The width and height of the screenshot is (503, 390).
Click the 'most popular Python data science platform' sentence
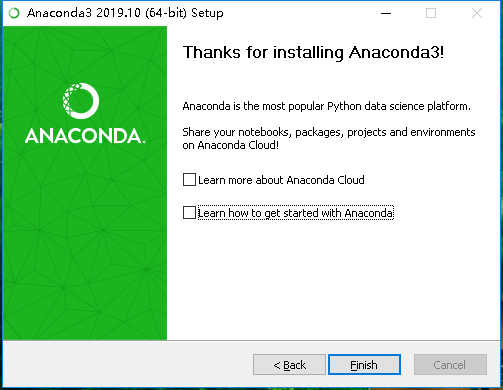(327, 106)
